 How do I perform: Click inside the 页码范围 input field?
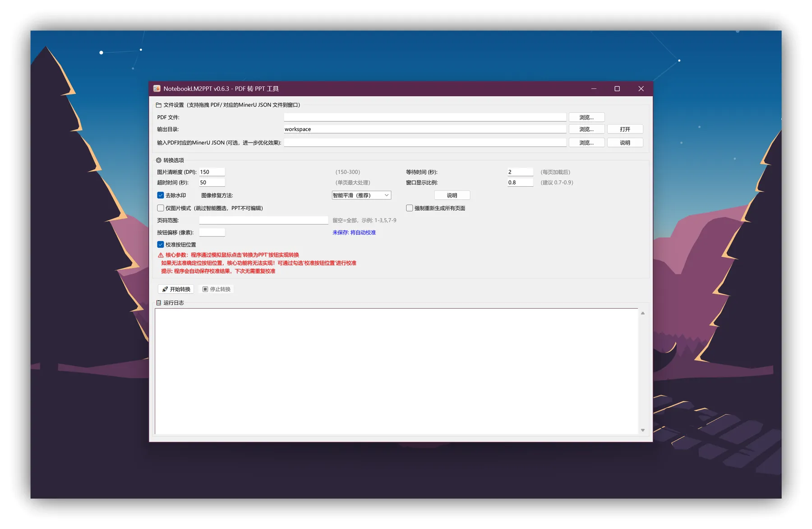click(263, 220)
